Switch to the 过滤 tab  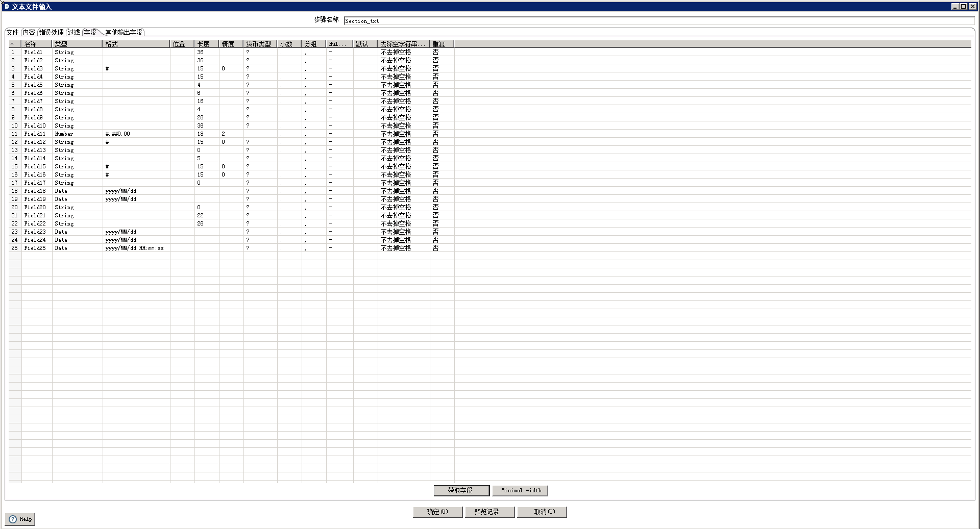pos(74,32)
